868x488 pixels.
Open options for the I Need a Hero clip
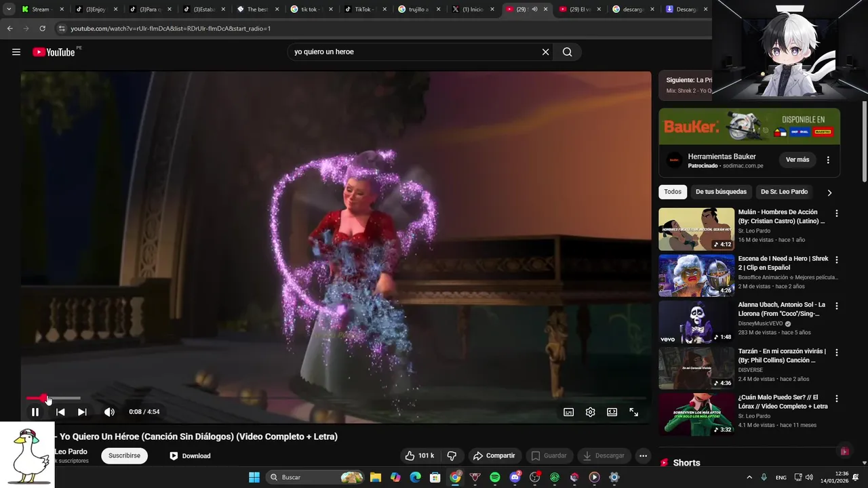tap(837, 260)
